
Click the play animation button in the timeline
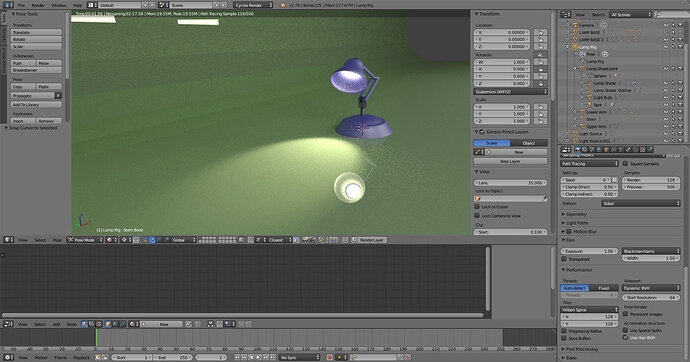(259, 358)
